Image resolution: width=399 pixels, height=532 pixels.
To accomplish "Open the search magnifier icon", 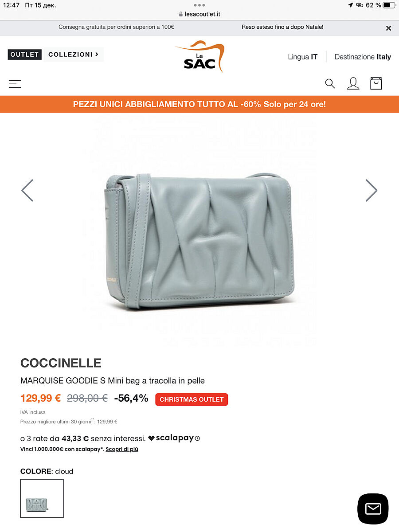I will 330,83.
